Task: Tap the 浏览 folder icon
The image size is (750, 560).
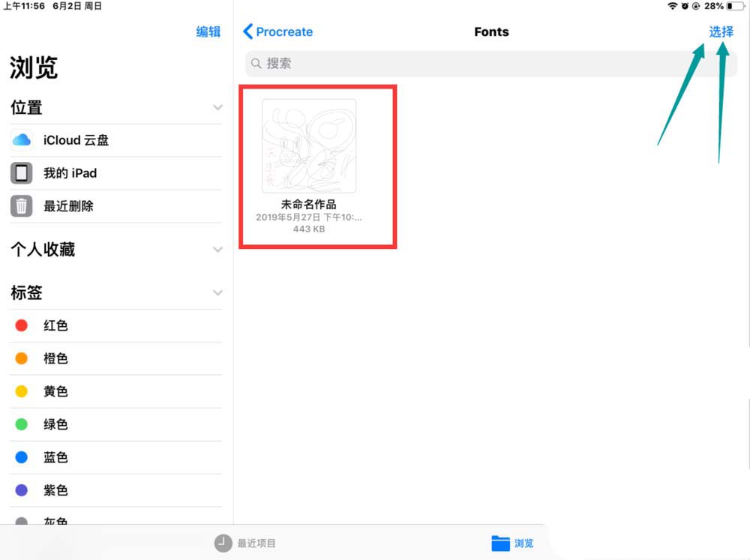Action: tap(500, 543)
